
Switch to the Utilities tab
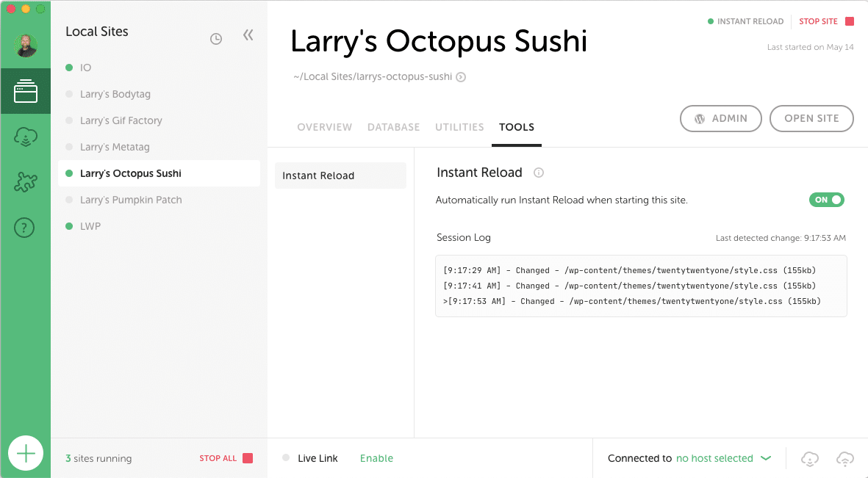459,127
